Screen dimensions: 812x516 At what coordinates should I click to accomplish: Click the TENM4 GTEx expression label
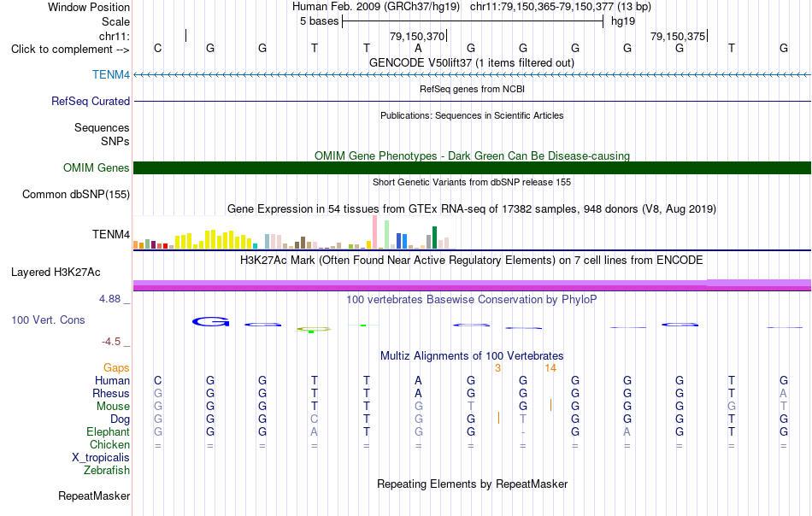coord(111,234)
